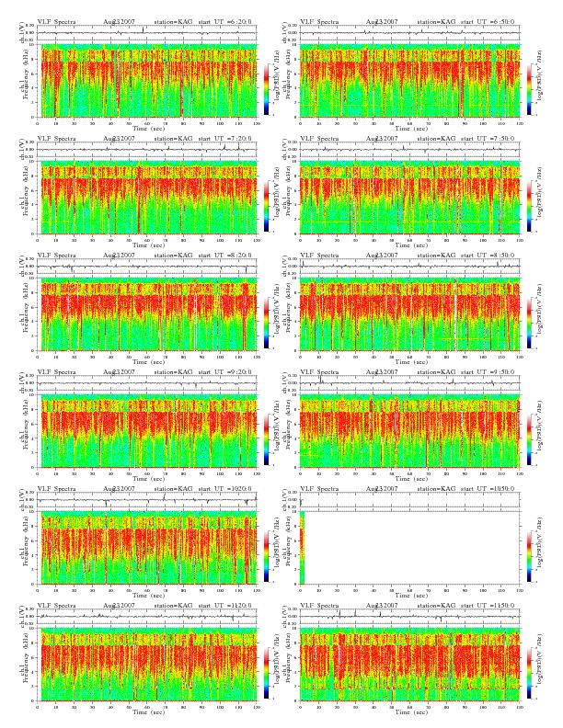The width and height of the screenshot is (563, 728).
Task: Click title text 'start UT =10:50:0'
Action: [x=488, y=488]
